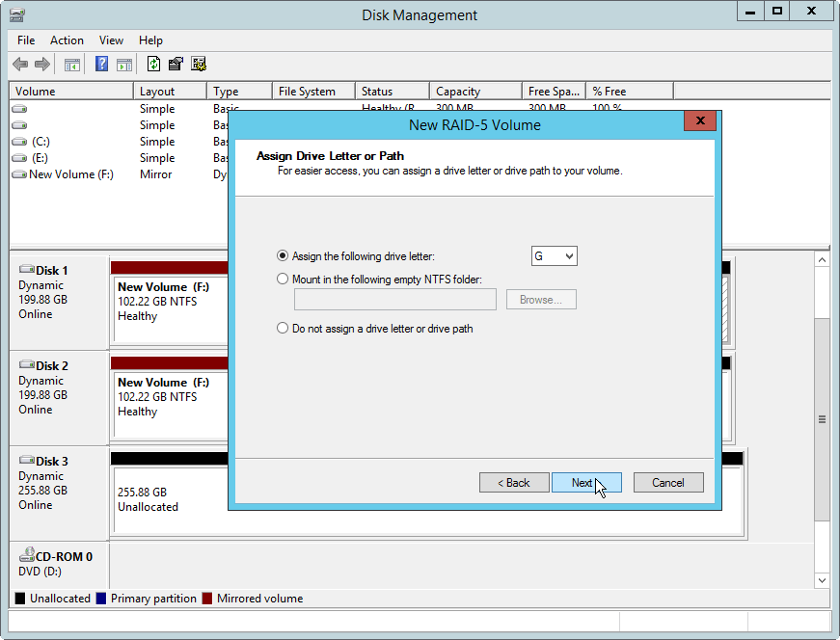Click the (E:) volume drive icon

[19, 158]
